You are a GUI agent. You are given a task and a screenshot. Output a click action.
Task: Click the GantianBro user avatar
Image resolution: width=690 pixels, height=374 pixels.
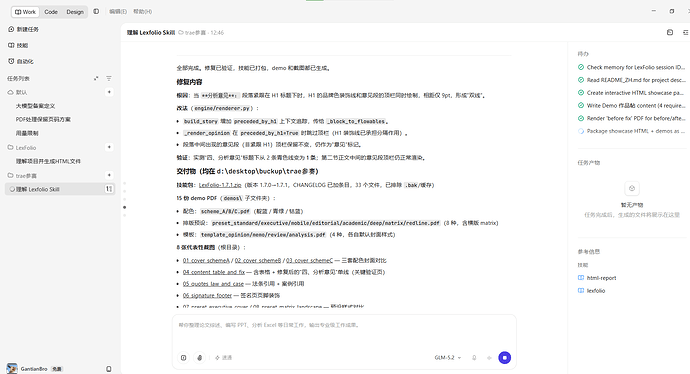coord(12,369)
